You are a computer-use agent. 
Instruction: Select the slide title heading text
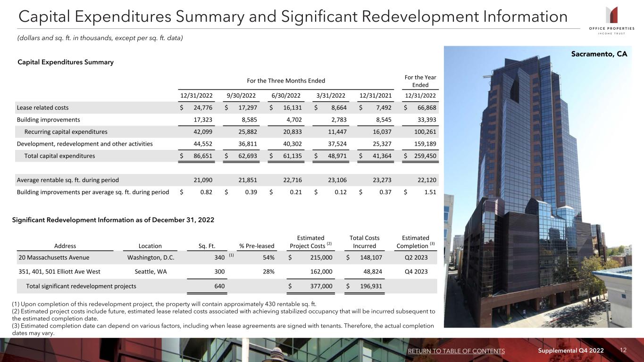[293, 16]
